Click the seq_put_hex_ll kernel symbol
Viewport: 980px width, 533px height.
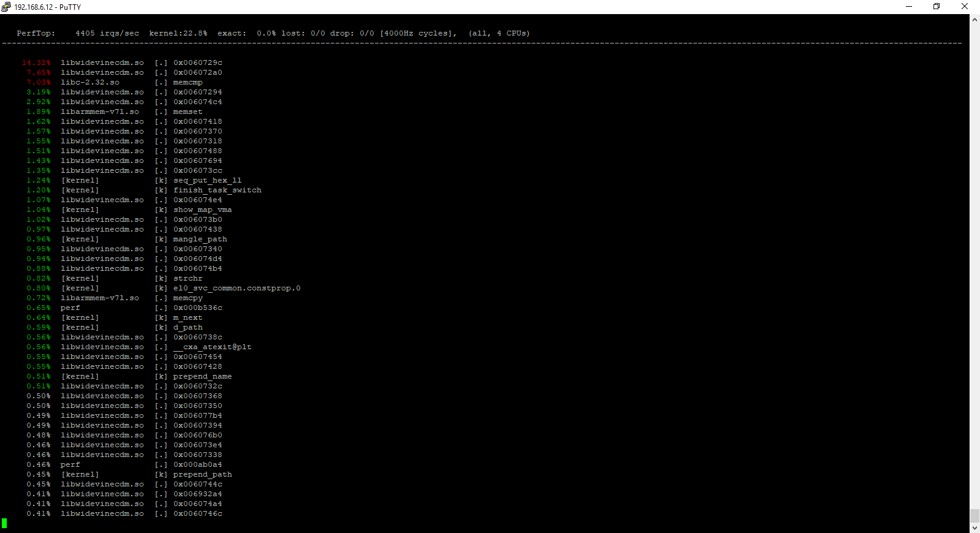click(207, 180)
